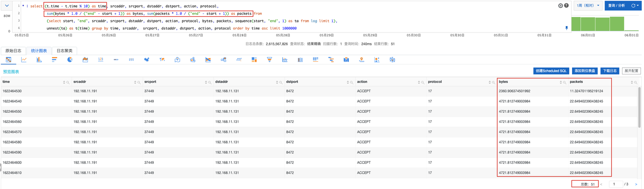Switch to the 原始日志 tab
Image resolution: width=644 pixels, height=189 pixels.
[13, 51]
